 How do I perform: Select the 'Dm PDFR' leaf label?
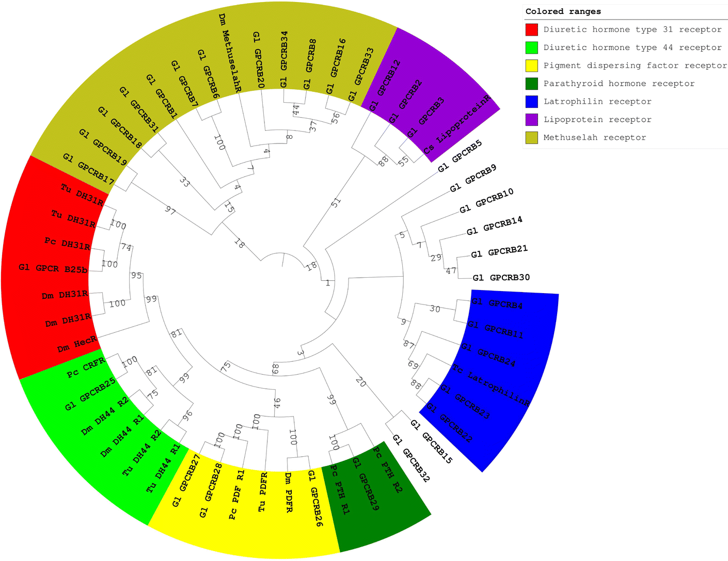click(289, 492)
